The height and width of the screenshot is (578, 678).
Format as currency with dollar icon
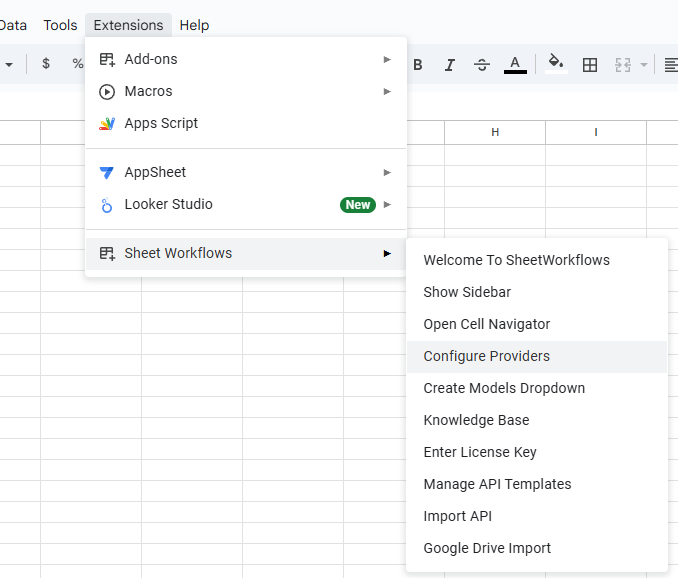click(x=46, y=64)
